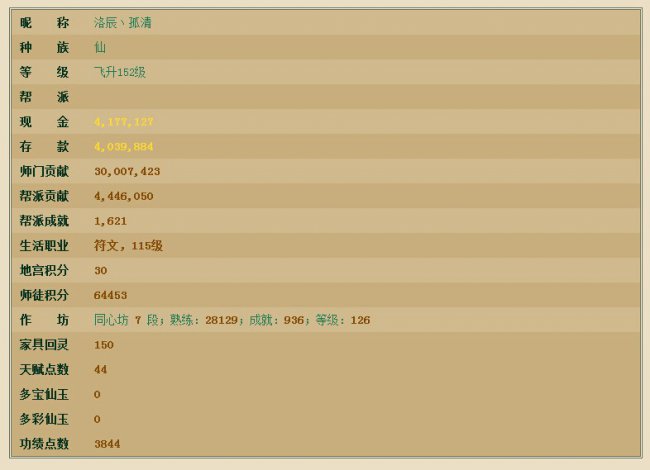
Task: Select the 功绩点数 value 3844
Action: [x=107, y=444]
